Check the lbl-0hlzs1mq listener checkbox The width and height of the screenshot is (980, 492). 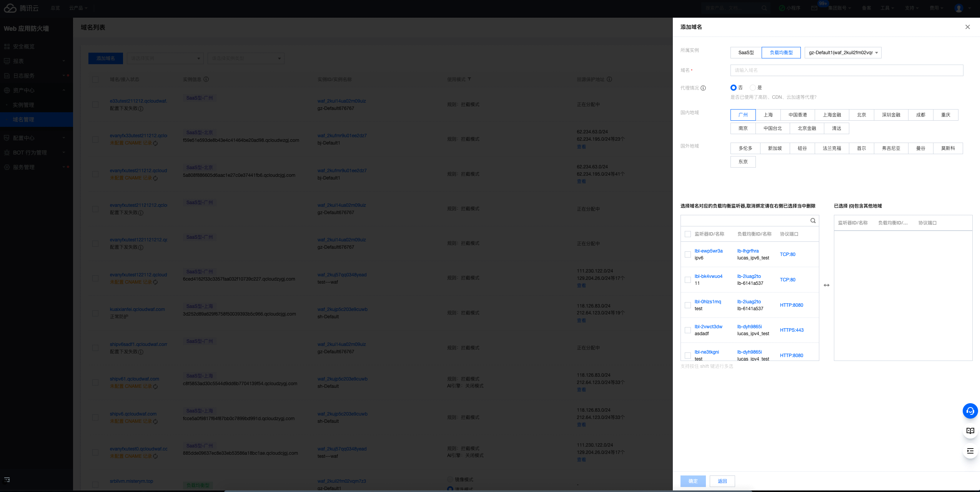[688, 305]
